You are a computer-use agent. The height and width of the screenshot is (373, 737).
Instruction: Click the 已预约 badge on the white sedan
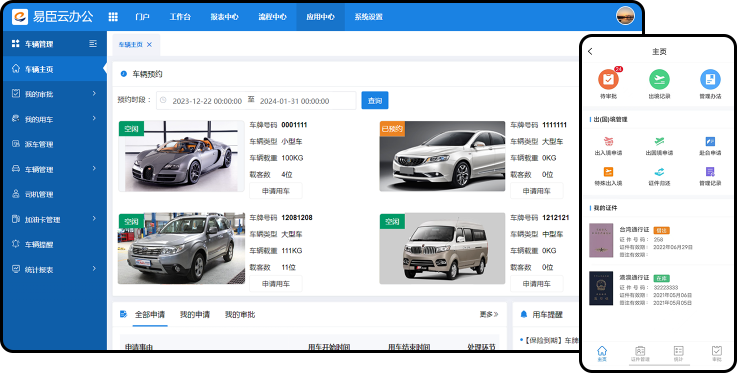(392, 129)
